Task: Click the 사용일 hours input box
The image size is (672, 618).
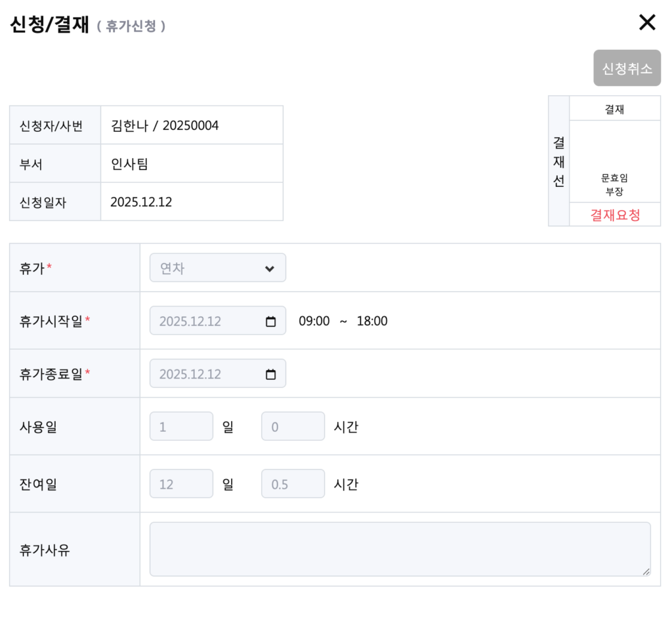Action: [x=293, y=427]
